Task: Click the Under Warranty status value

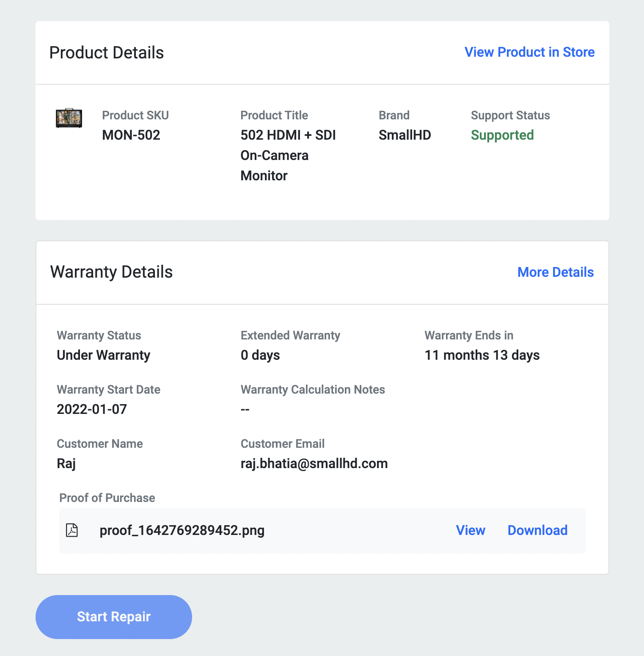Action: pyautogui.click(x=103, y=355)
